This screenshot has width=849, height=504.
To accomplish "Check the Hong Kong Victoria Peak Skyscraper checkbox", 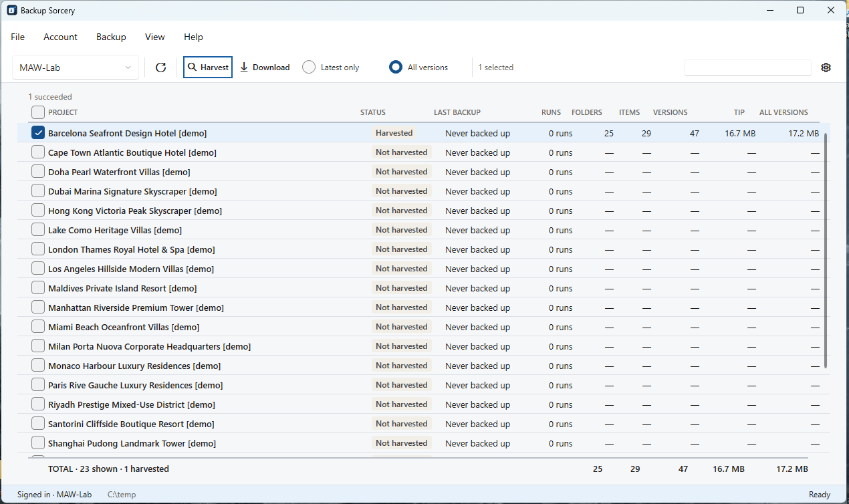I will 38,211.
